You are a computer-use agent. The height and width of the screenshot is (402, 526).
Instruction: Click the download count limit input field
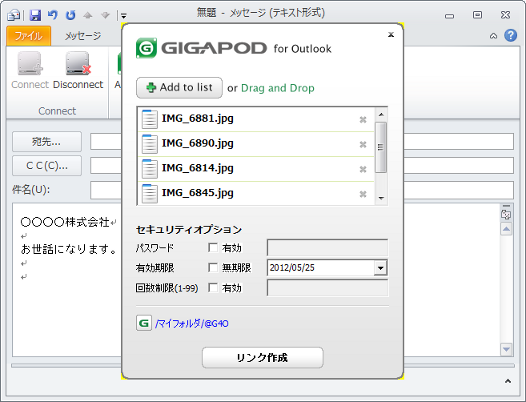click(x=327, y=288)
